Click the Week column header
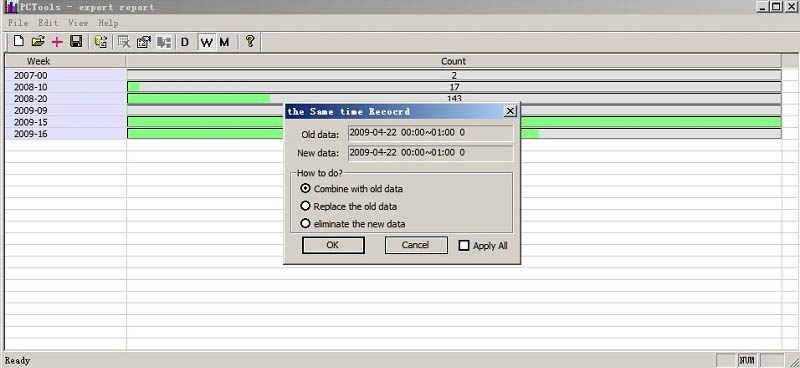The width and height of the screenshot is (800, 368). [65, 61]
